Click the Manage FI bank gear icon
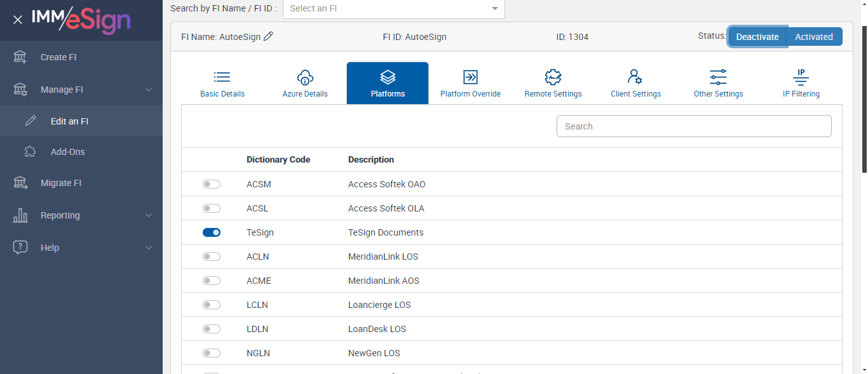This screenshot has width=868, height=374. coord(20,90)
